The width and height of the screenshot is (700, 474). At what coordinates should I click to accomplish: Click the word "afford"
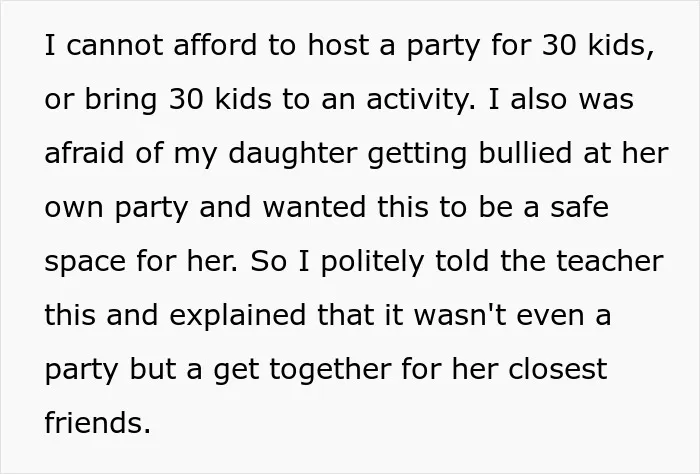tap(215, 45)
